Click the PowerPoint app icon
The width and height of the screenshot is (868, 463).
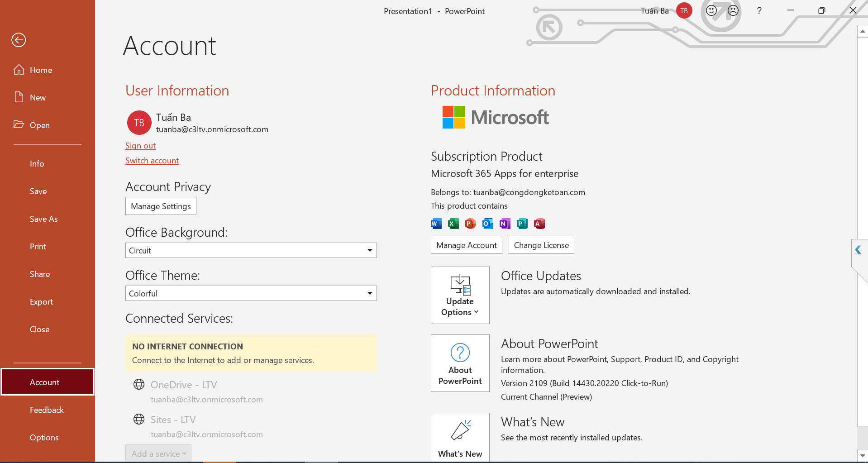[x=471, y=224]
